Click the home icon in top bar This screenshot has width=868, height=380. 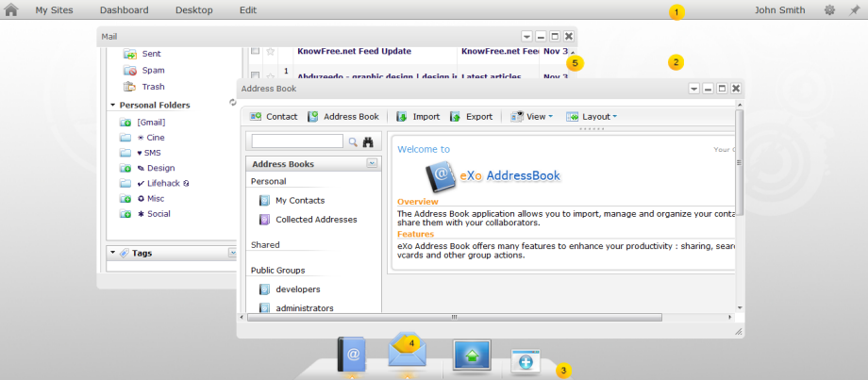(12, 10)
